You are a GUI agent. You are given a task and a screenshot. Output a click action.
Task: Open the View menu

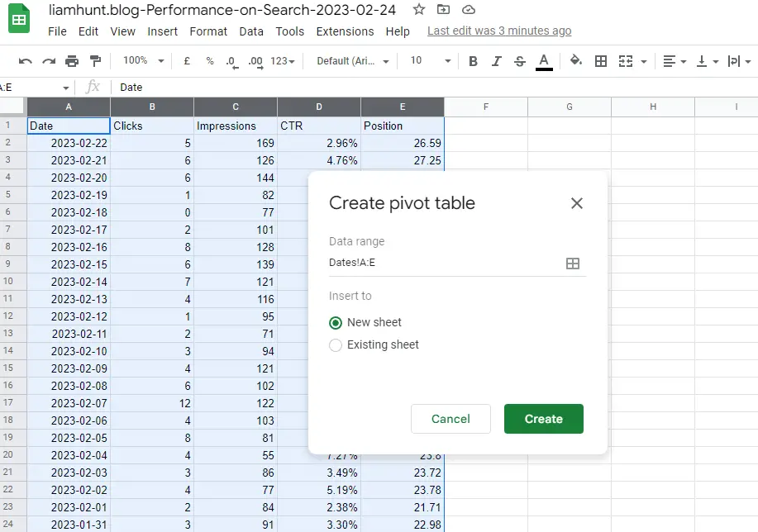click(x=122, y=31)
